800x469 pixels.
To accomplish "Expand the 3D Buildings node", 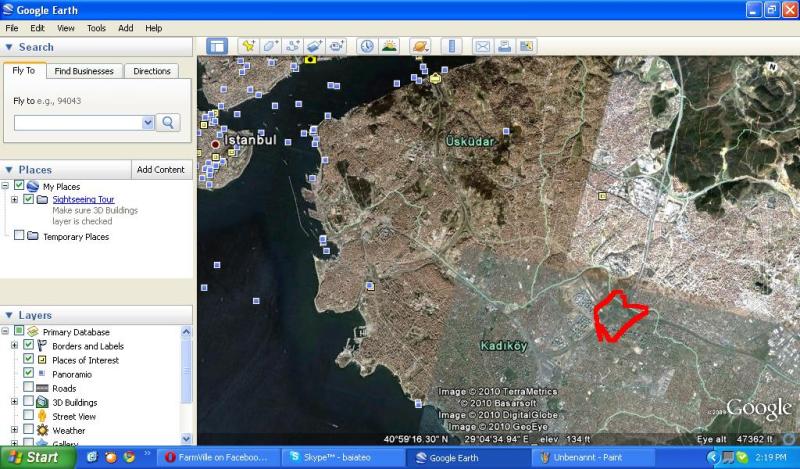I will (x=14, y=402).
